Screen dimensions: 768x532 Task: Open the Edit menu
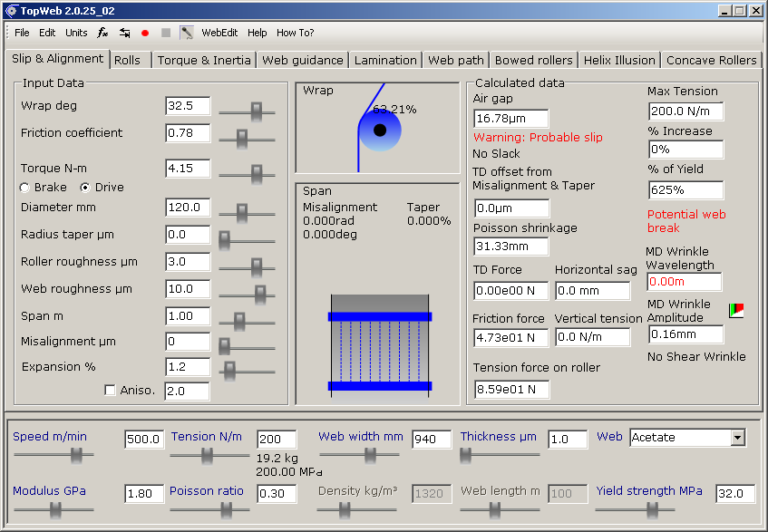pyautogui.click(x=47, y=33)
